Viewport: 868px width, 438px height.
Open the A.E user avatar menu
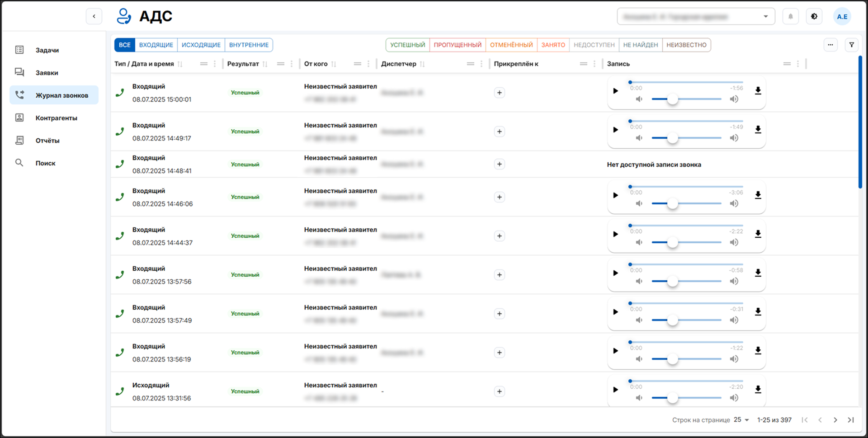(842, 17)
